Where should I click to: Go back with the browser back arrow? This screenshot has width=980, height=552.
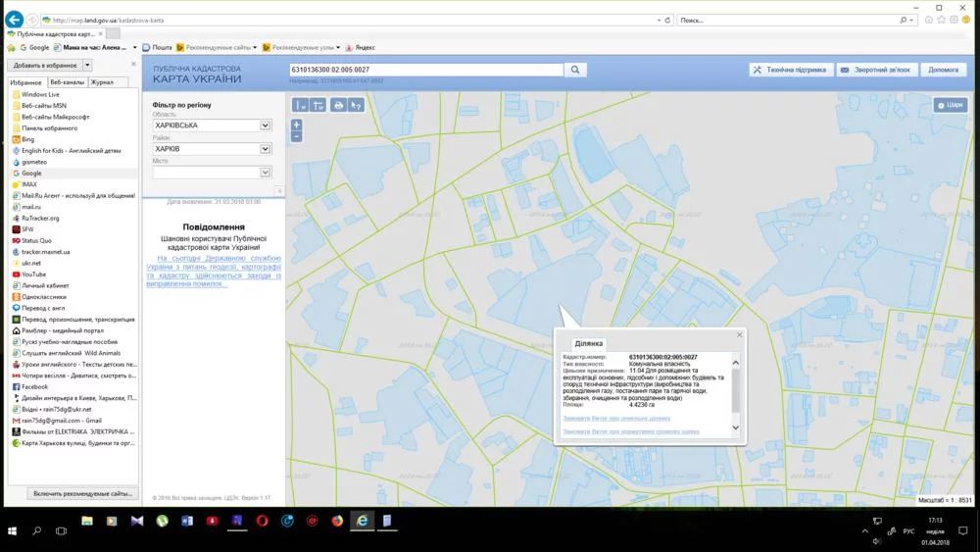click(14, 20)
